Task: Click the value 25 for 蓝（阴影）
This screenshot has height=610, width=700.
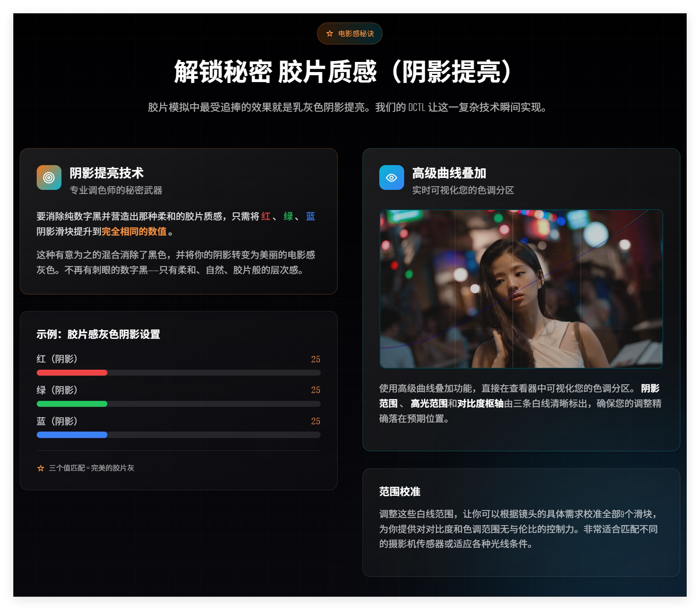Action: (x=316, y=421)
